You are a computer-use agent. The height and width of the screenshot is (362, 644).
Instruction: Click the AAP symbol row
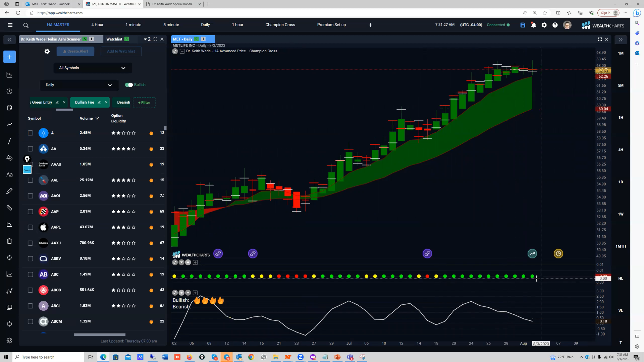(x=93, y=212)
